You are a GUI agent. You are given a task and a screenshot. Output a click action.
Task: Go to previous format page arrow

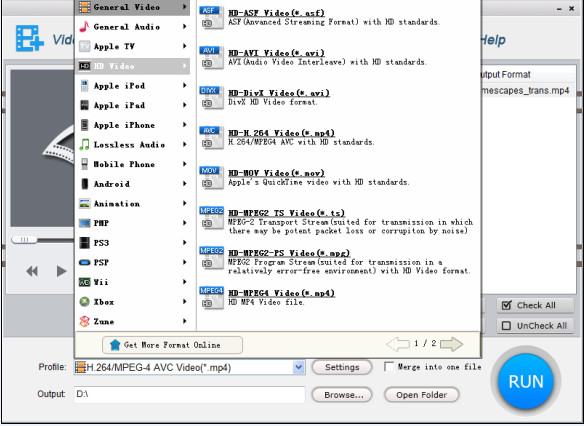(x=398, y=344)
